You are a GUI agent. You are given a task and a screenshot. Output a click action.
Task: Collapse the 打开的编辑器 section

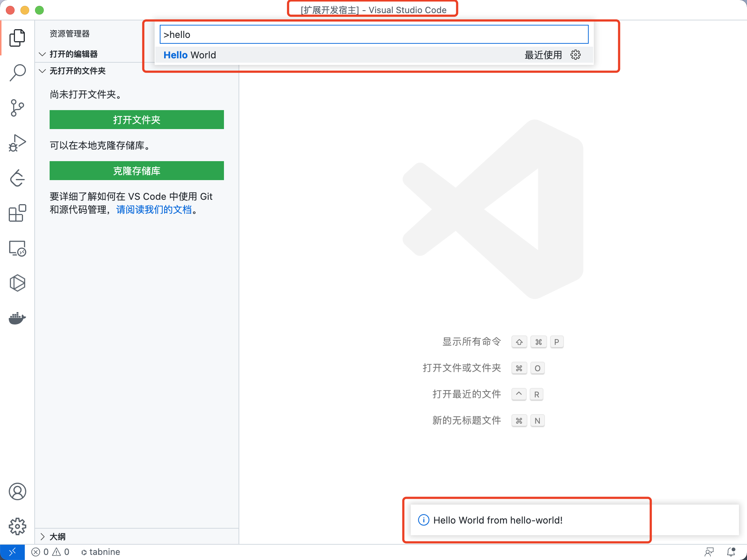coord(42,54)
